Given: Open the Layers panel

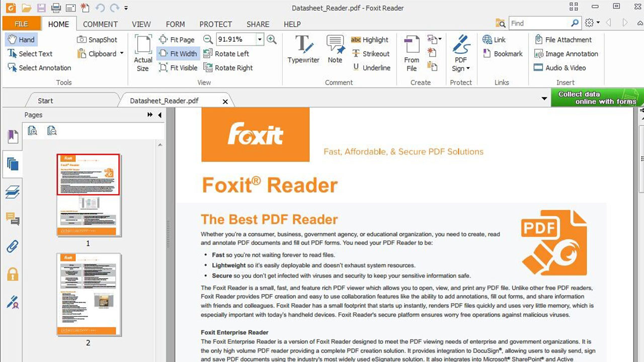Looking at the screenshot, I should tap(12, 192).
